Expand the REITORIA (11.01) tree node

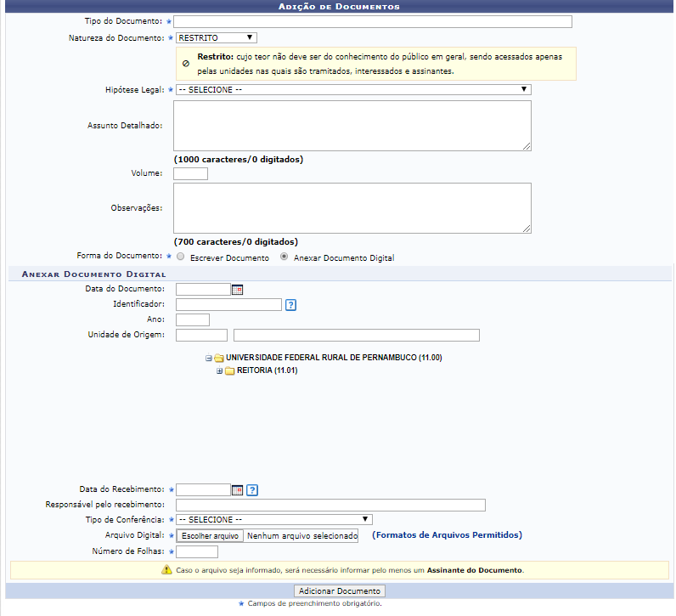[219, 370]
